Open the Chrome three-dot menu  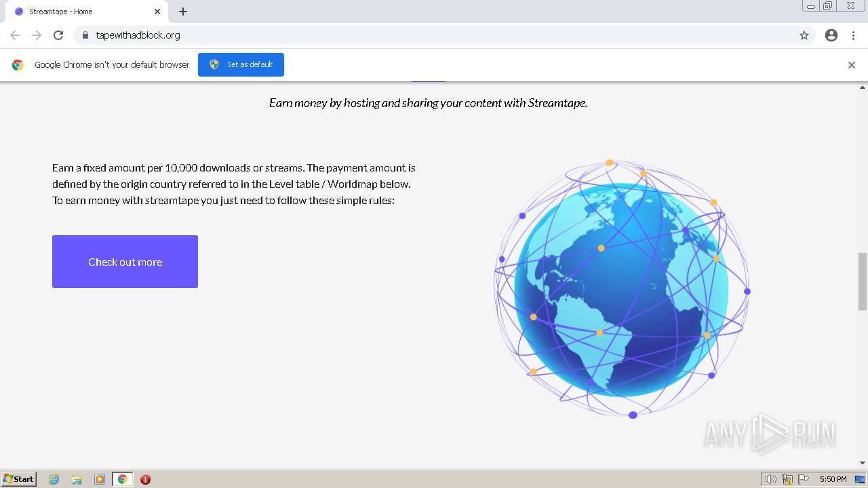[x=854, y=35]
